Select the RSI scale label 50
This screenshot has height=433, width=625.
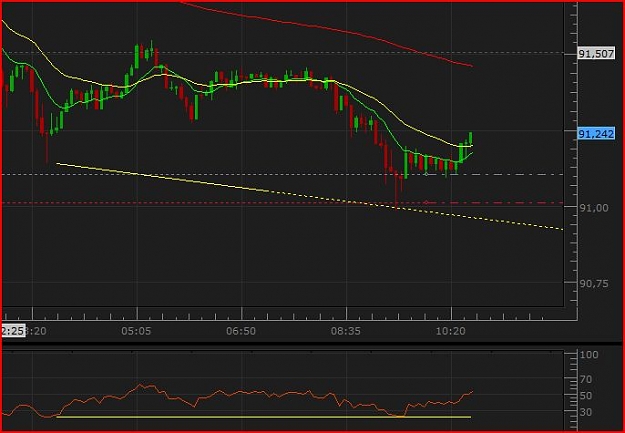point(586,396)
